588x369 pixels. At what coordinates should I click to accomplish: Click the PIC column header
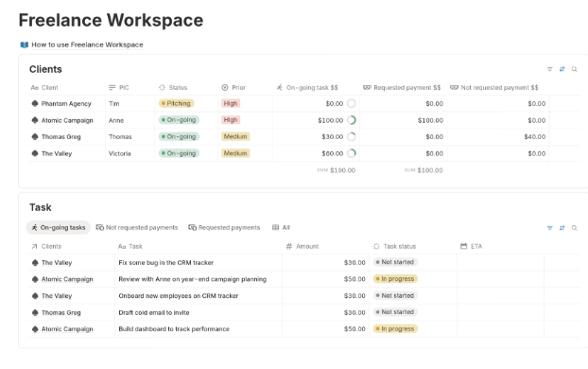pos(118,87)
